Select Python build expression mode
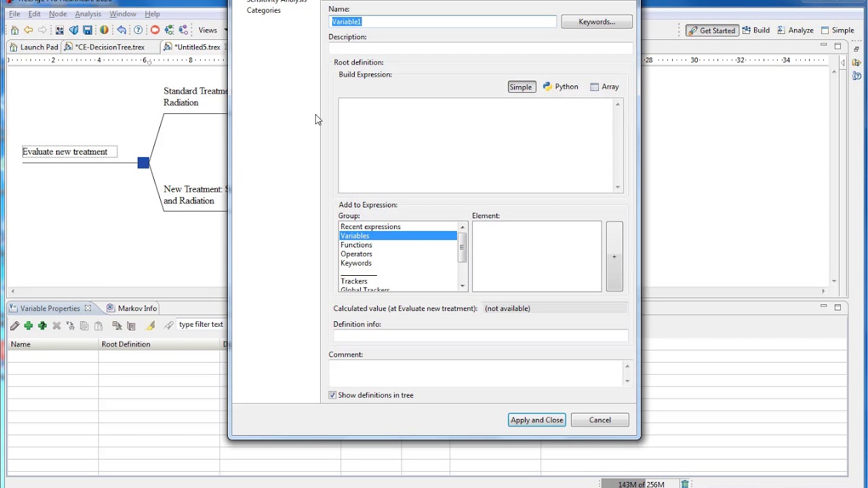The height and width of the screenshot is (488, 868). click(x=560, y=87)
